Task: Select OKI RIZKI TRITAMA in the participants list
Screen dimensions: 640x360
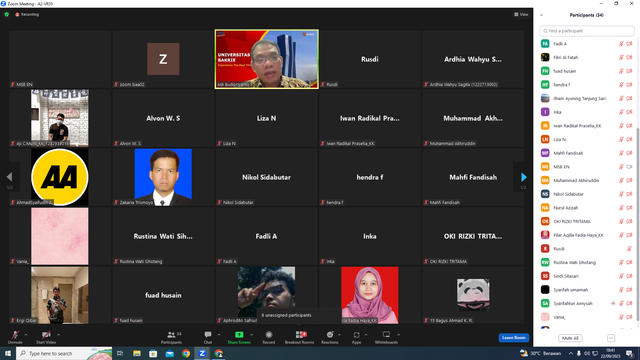Action: click(587, 221)
